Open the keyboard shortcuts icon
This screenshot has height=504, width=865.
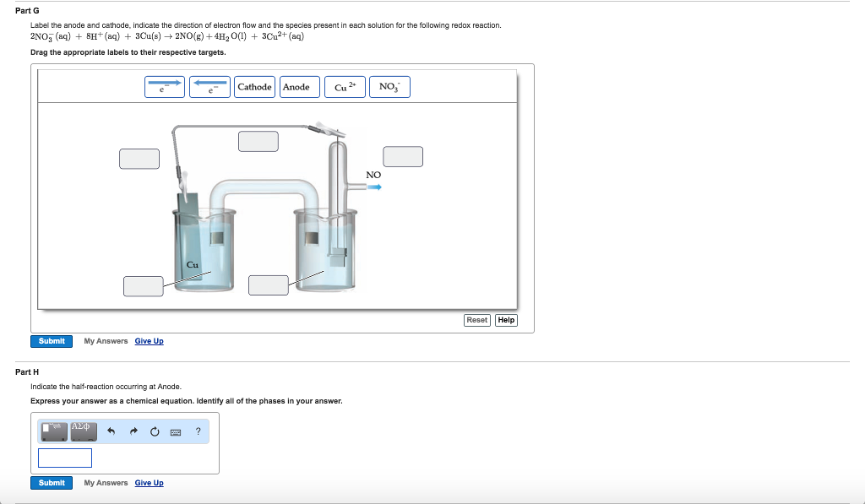(x=174, y=432)
